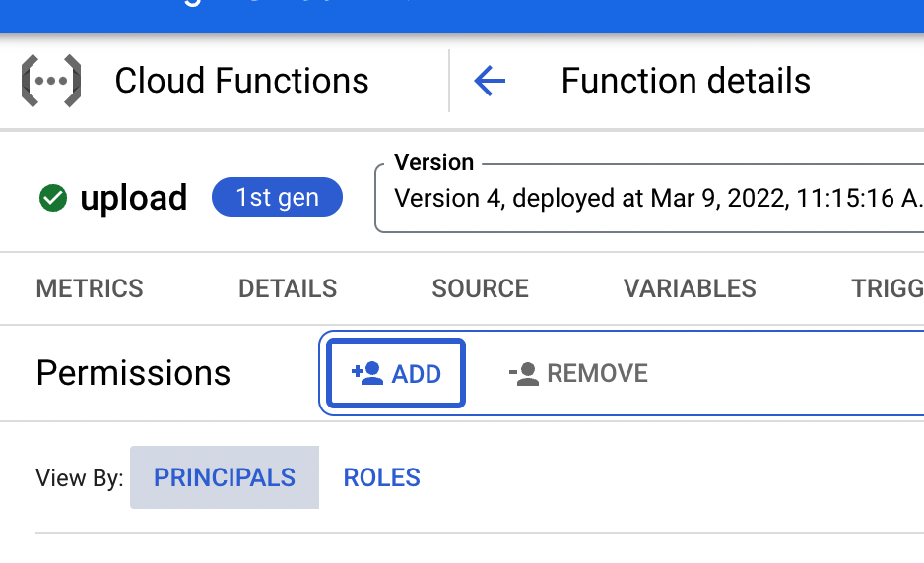
Task: View permissions by ROLES
Action: (x=381, y=477)
